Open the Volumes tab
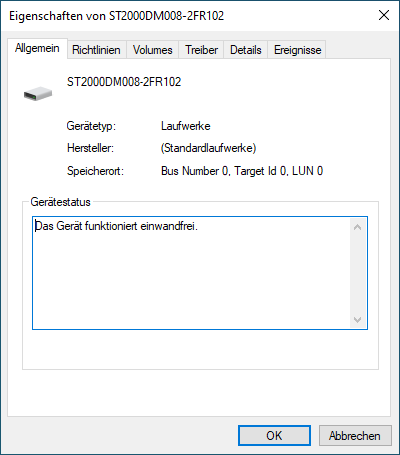 click(153, 50)
